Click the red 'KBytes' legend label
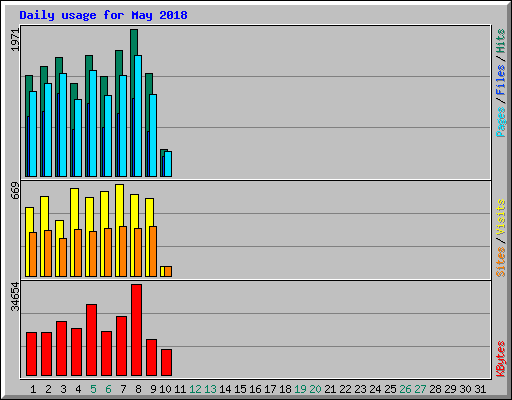 point(500,359)
